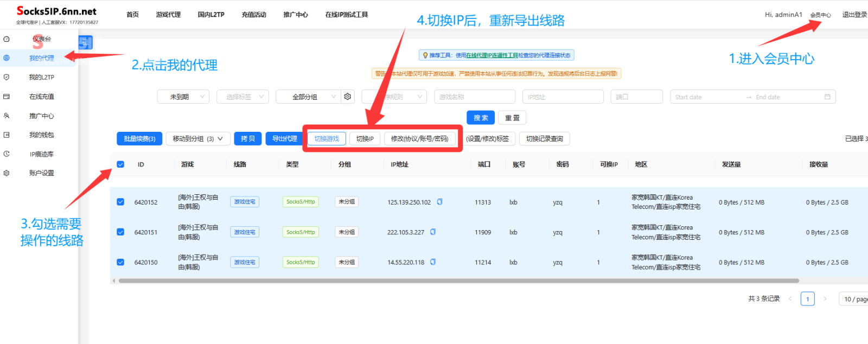Open the 会员中心 link in header
The image size is (868, 344).
(x=820, y=15)
